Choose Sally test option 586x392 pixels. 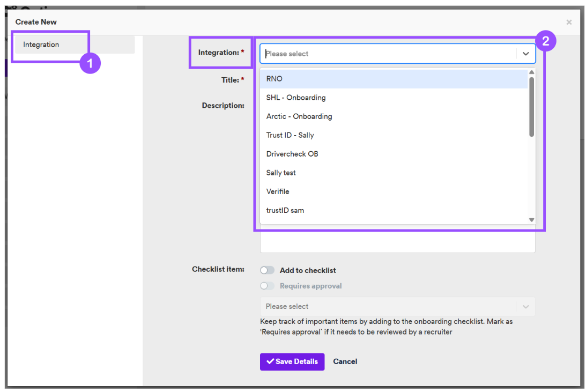(x=394, y=173)
